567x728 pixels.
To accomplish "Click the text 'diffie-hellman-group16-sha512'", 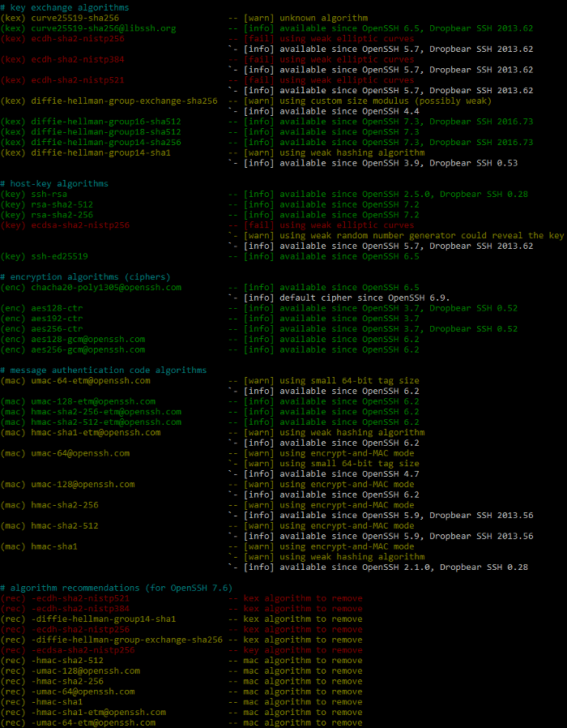I will pos(106,122).
